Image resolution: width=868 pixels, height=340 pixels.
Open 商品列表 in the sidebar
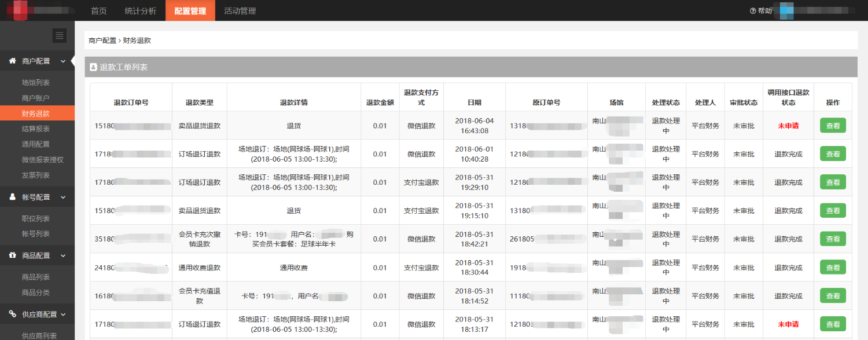click(36, 277)
